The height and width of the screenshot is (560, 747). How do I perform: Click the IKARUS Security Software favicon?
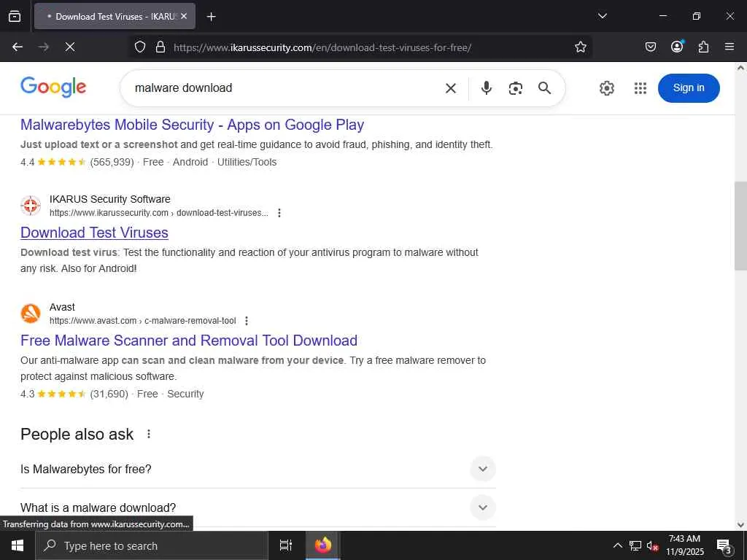(x=31, y=206)
